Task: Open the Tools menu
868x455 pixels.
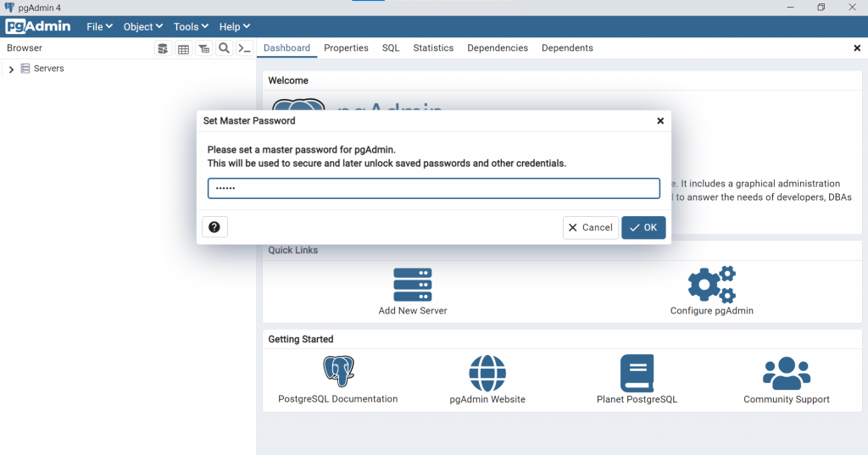Action: [x=191, y=26]
